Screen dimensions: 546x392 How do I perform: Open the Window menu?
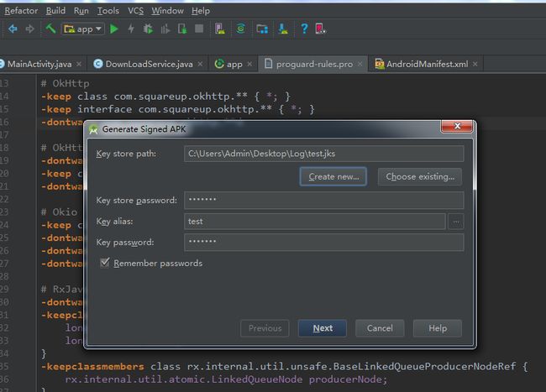pyautogui.click(x=167, y=11)
